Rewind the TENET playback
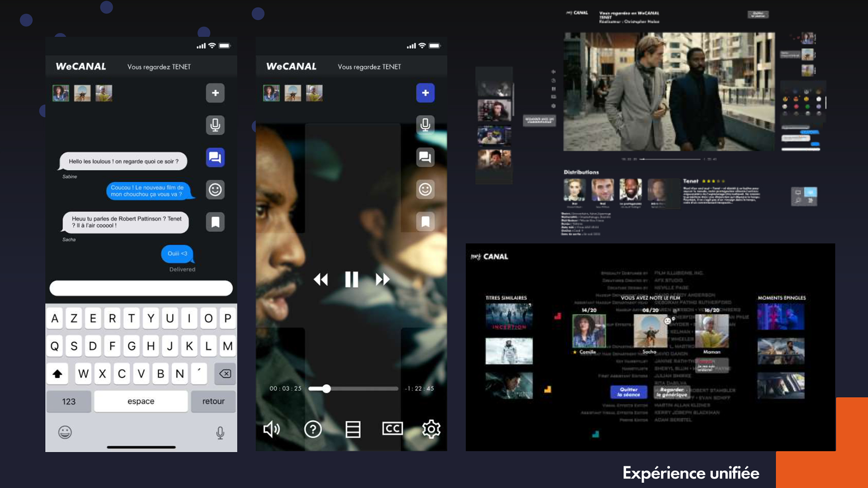Screen dimensions: 868x488 tap(321, 280)
